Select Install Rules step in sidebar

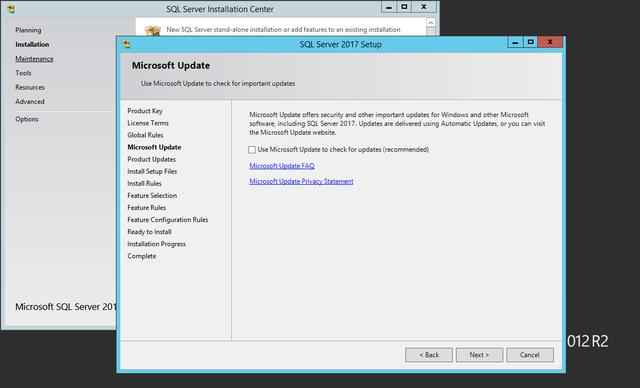pyautogui.click(x=144, y=184)
